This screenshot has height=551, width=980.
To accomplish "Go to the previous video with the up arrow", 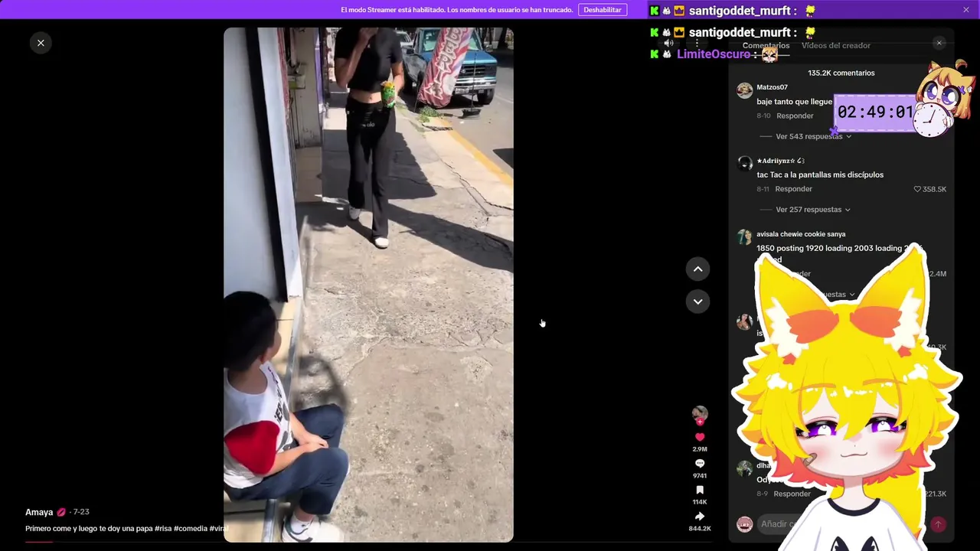I will coord(697,269).
